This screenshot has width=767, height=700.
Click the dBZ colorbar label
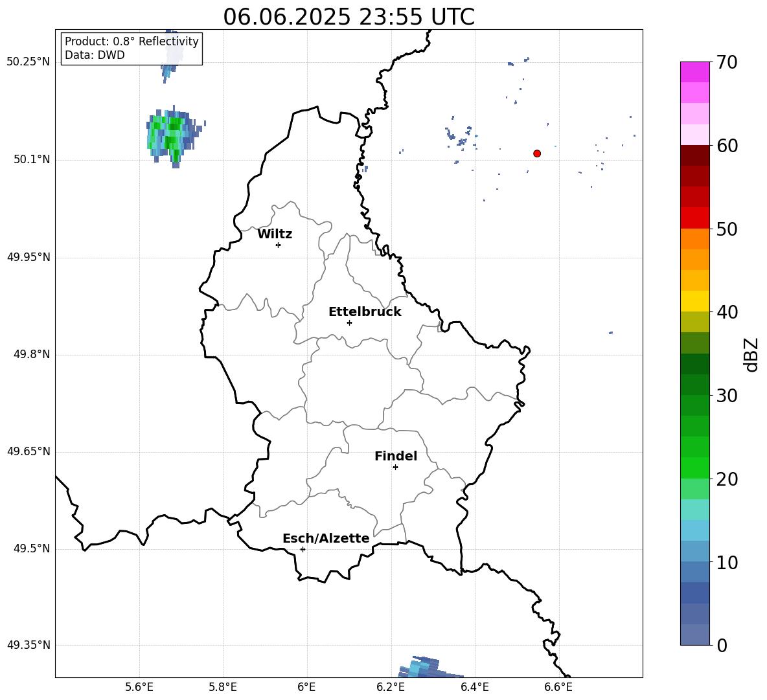[x=751, y=355]
